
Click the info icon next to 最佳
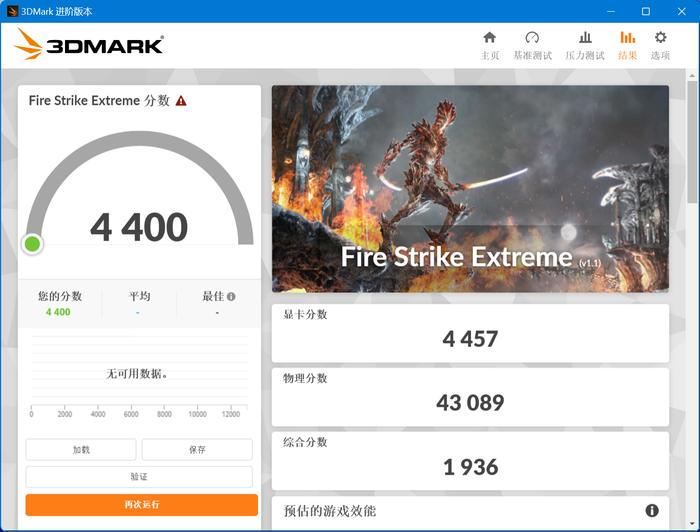[231, 296]
